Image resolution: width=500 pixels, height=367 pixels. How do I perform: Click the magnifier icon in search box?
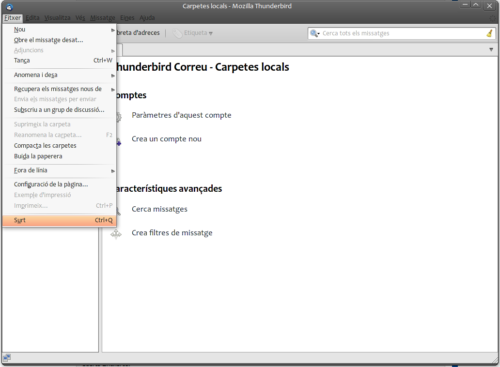pos(314,33)
